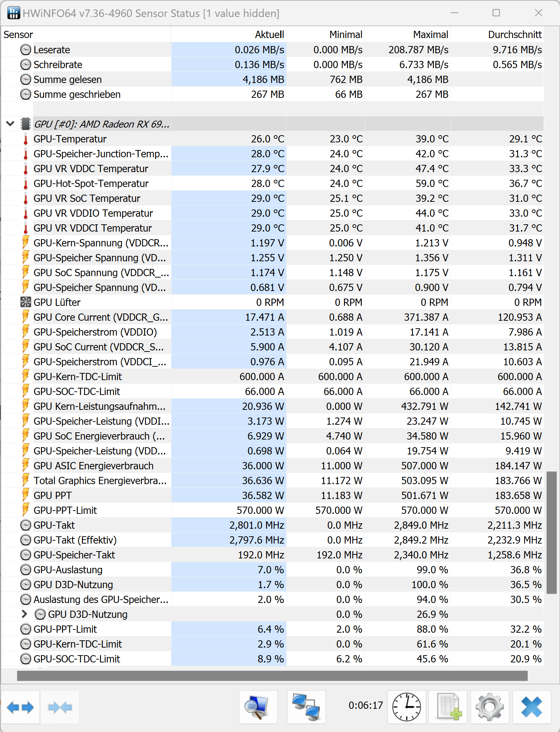Click the horizontal scrollbar thumb
Image resolution: width=560 pixels, height=732 pixels.
click(x=272, y=676)
